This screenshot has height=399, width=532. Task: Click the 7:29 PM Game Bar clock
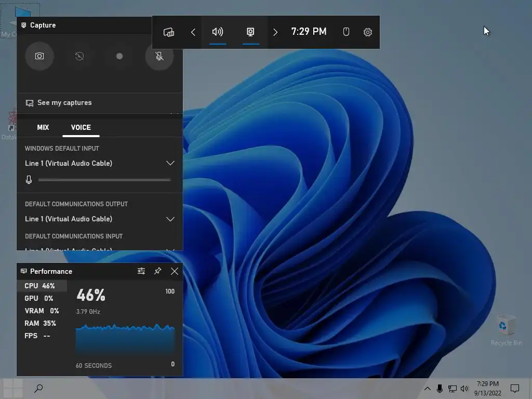tap(309, 32)
